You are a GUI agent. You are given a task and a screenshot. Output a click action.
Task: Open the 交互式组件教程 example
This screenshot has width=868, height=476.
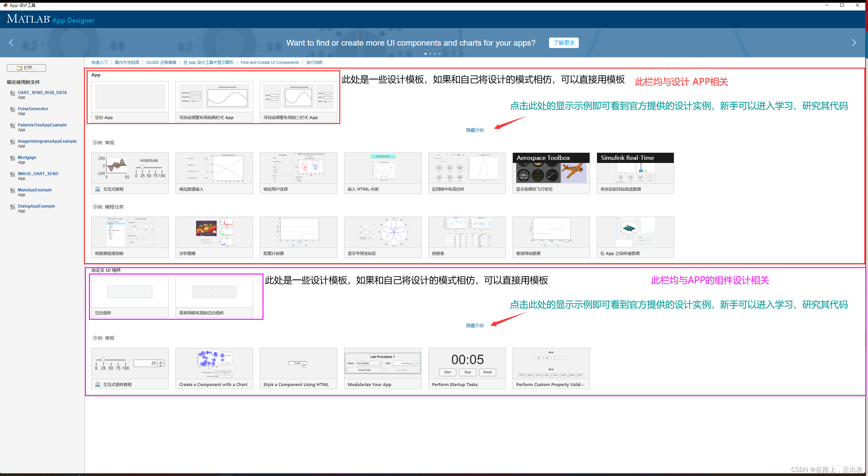tap(130, 368)
